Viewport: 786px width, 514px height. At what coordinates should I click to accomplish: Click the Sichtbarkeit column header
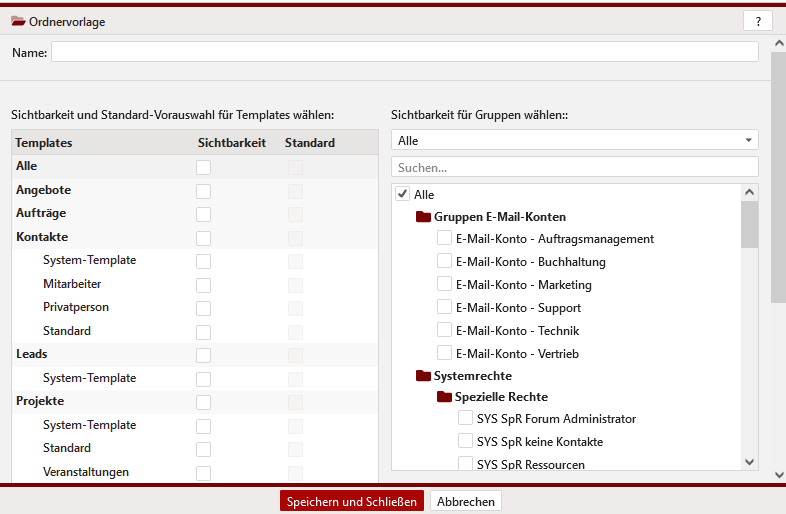232,143
